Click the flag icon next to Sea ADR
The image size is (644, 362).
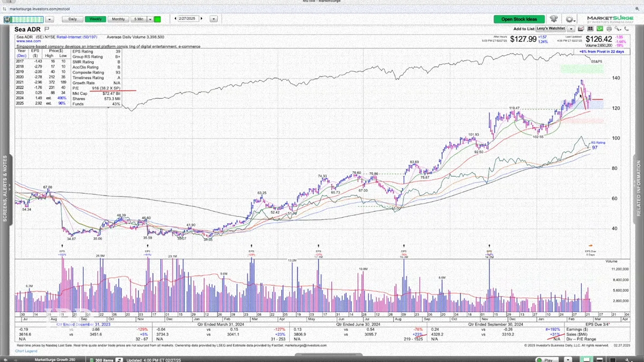47,29
